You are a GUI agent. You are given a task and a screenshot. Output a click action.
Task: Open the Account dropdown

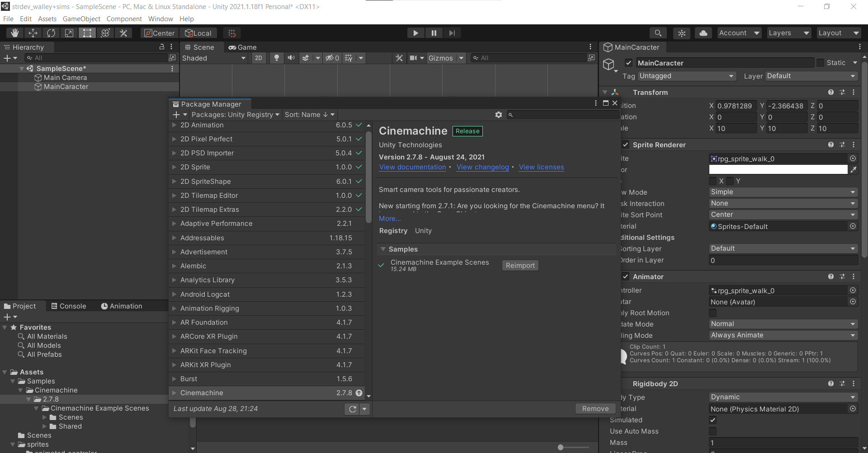tap(739, 33)
